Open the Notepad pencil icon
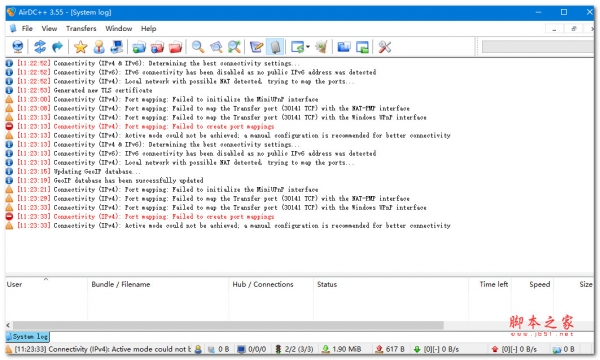The width and height of the screenshot is (600, 360). 256,47
